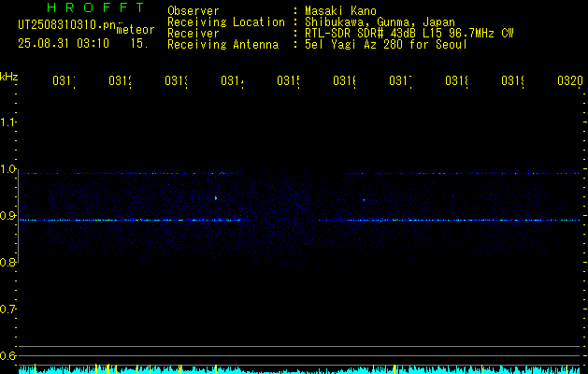Click the 'meteor' label in header

tap(136, 30)
